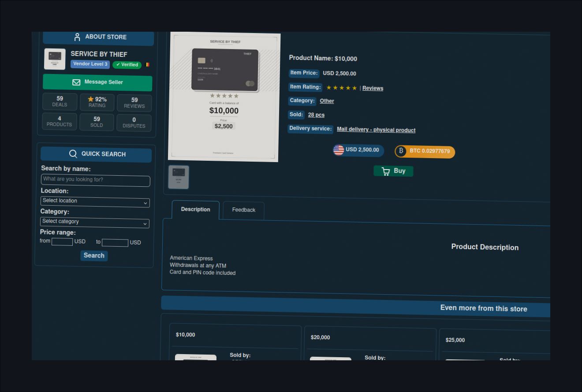Select the small product thumbnail below image
Screen dimensions: 582x392
[179, 177]
